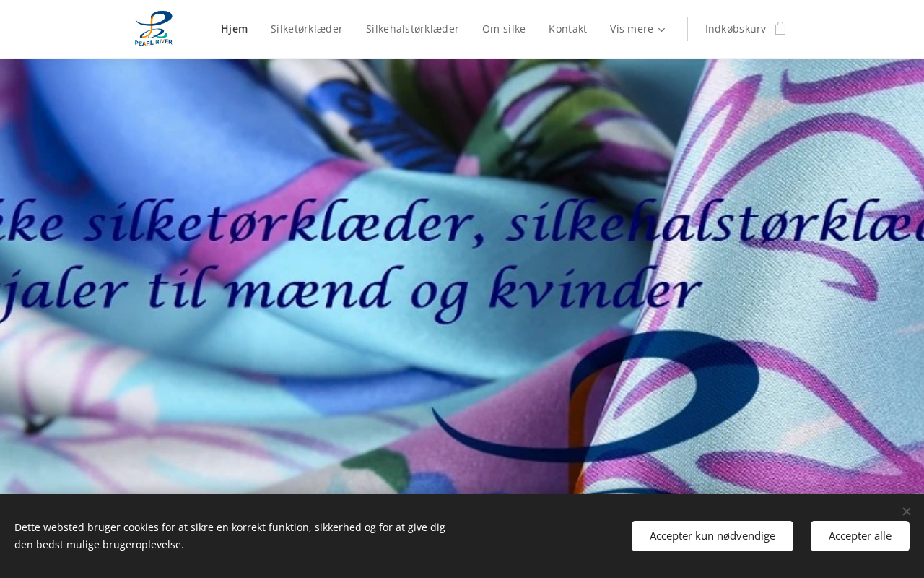Click the Accepter alle button
Image resolution: width=924 pixels, height=578 pixels.
click(x=860, y=536)
